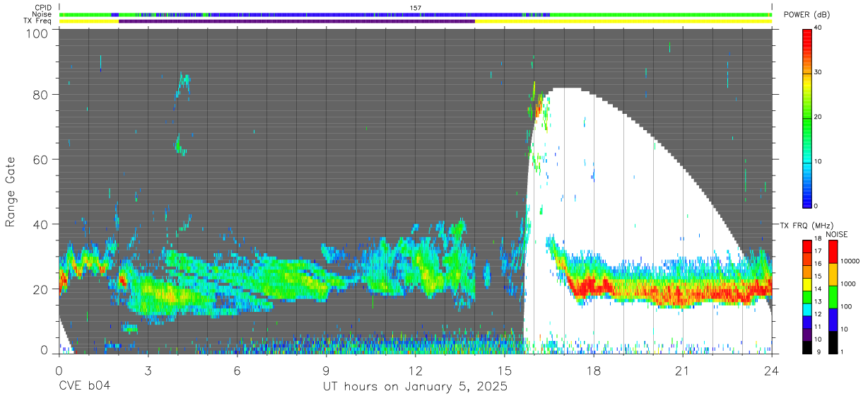Click 'UT hours on January 5, 2025' axis title
The height and width of the screenshot is (401, 868).
[416, 387]
